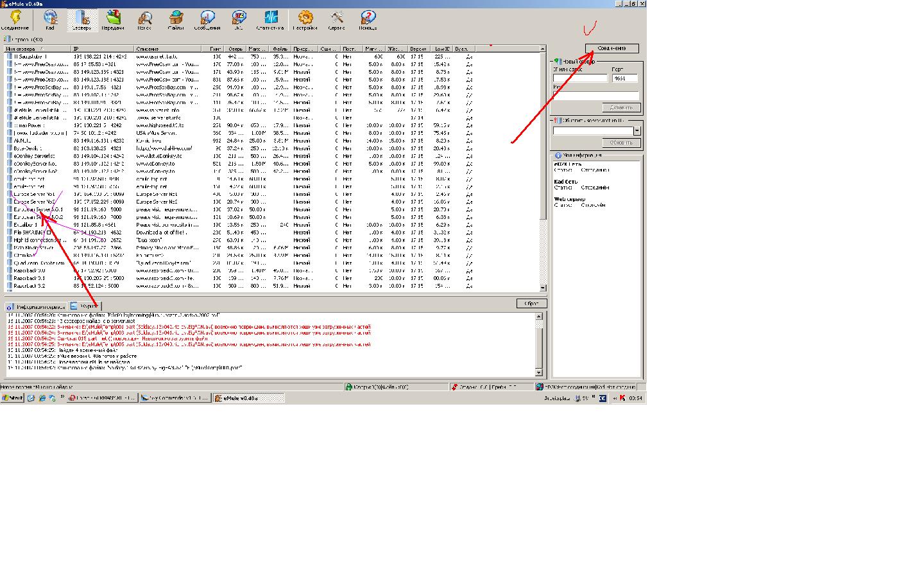Click in the server Имя input field
Viewport: 924px width, 578px height.
click(x=596, y=94)
